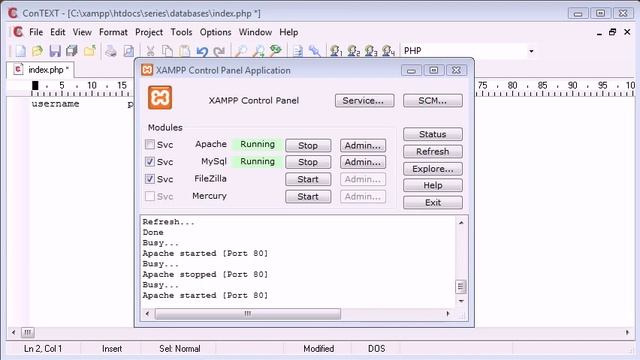The width and height of the screenshot is (640, 360).
Task: Click the Find Next icon
Action: [258, 51]
